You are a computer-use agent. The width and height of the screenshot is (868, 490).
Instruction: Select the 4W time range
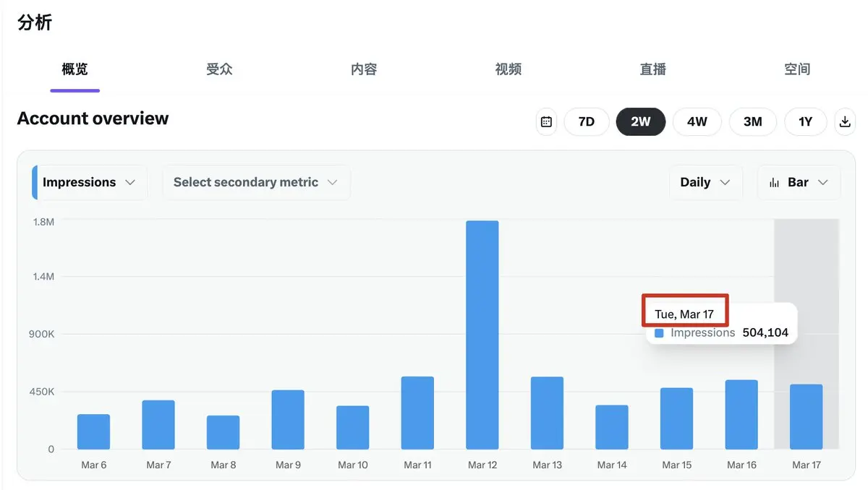(x=697, y=121)
